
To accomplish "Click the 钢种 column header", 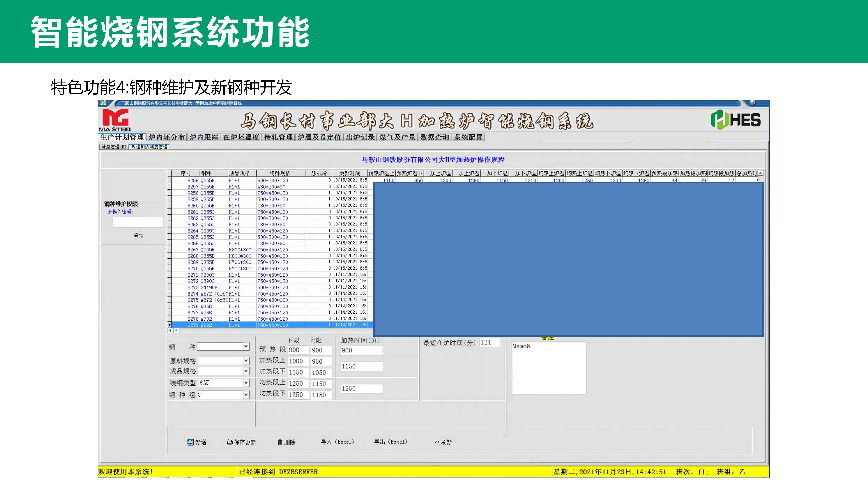I will 214,173.
